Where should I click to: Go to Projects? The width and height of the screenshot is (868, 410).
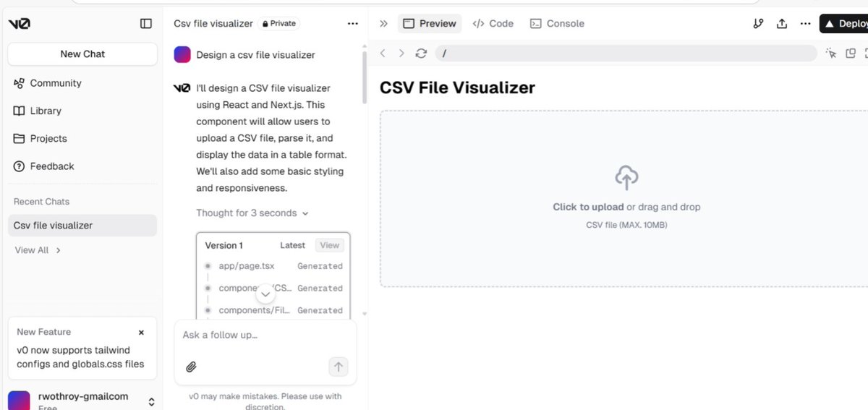pos(41,139)
